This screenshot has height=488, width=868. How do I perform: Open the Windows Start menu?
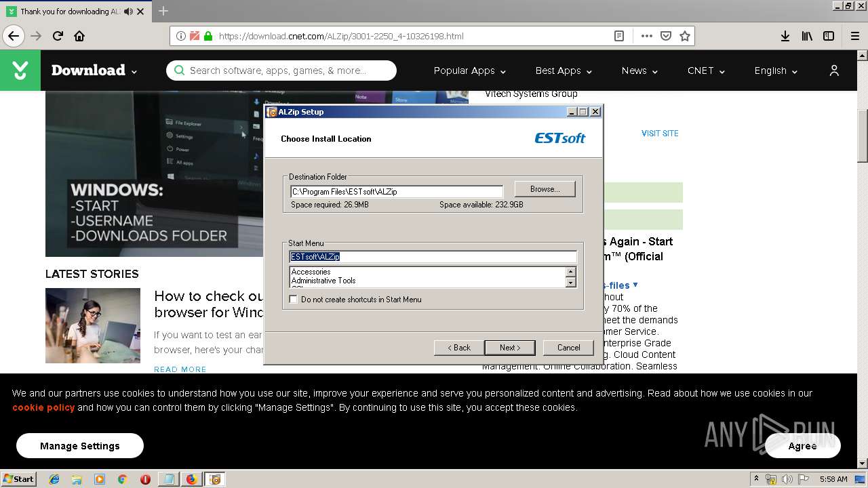18,479
